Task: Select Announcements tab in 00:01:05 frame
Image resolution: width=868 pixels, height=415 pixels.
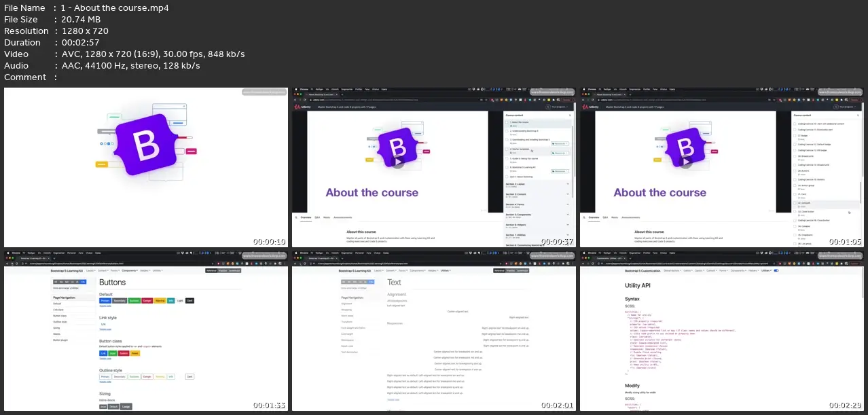Action: click(x=631, y=218)
